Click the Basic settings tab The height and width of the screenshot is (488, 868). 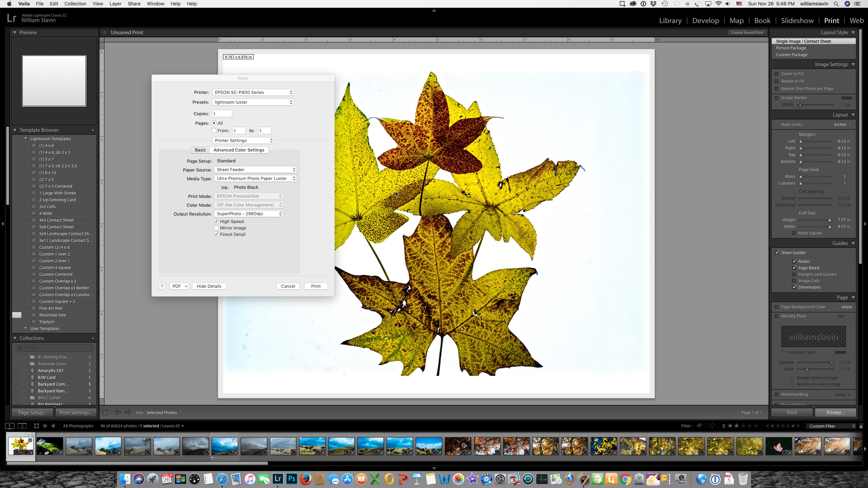(x=200, y=149)
